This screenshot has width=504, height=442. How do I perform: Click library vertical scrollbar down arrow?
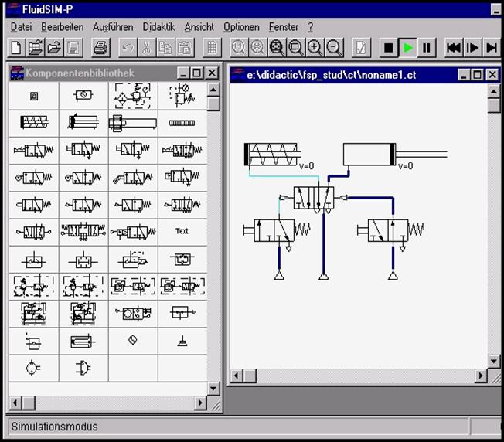coord(213,389)
